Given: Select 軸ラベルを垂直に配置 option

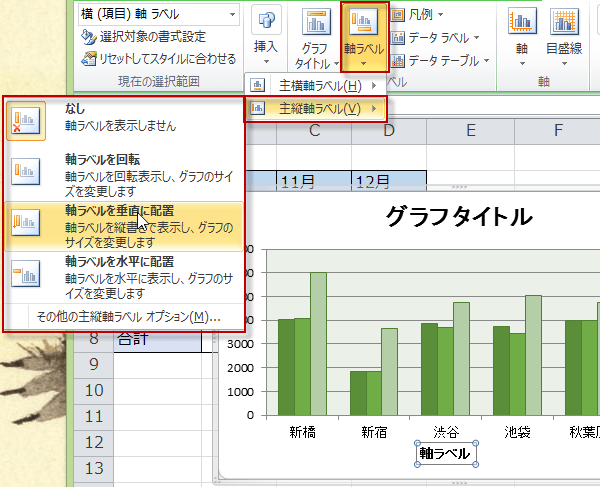Looking at the screenshot, I should pyautogui.click(x=125, y=226).
